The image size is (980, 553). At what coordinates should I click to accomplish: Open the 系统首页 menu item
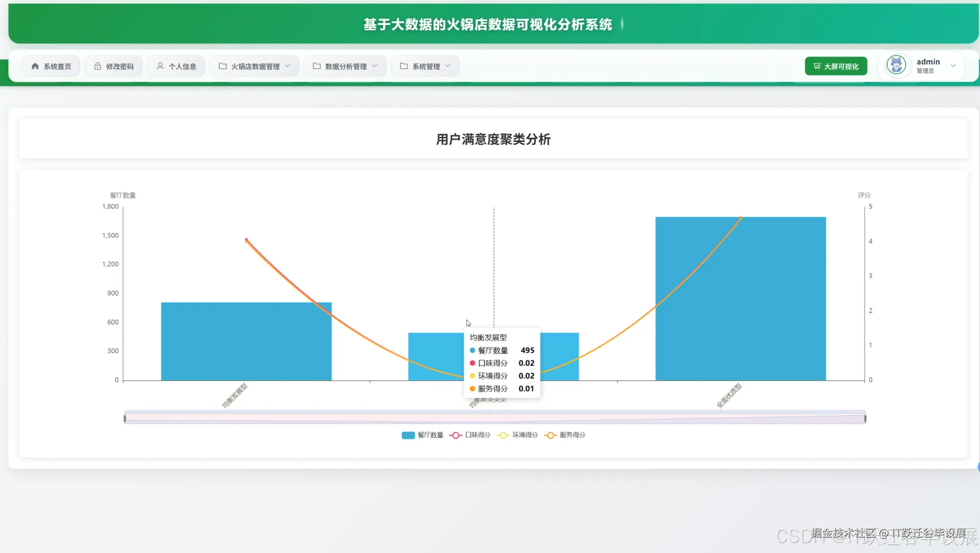coord(50,66)
